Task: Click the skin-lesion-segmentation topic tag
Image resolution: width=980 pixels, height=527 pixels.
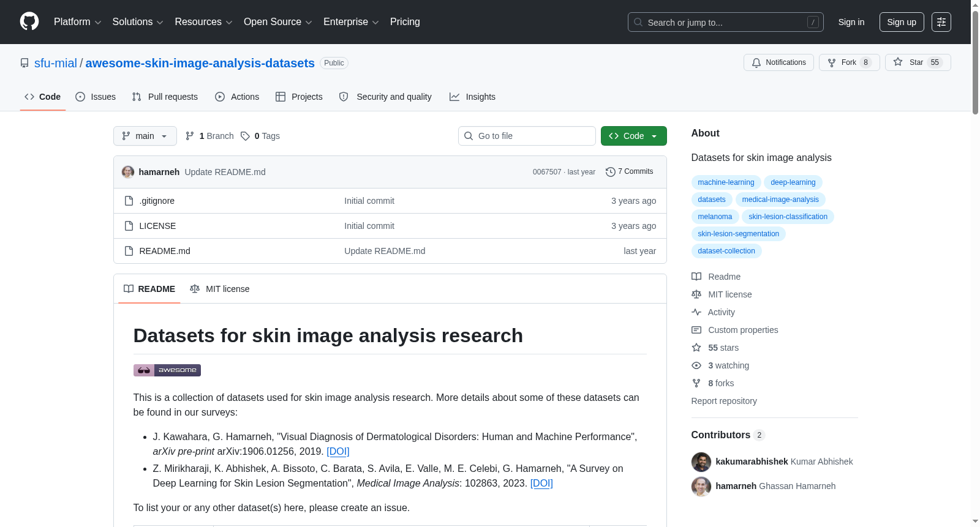Action: (738, 234)
